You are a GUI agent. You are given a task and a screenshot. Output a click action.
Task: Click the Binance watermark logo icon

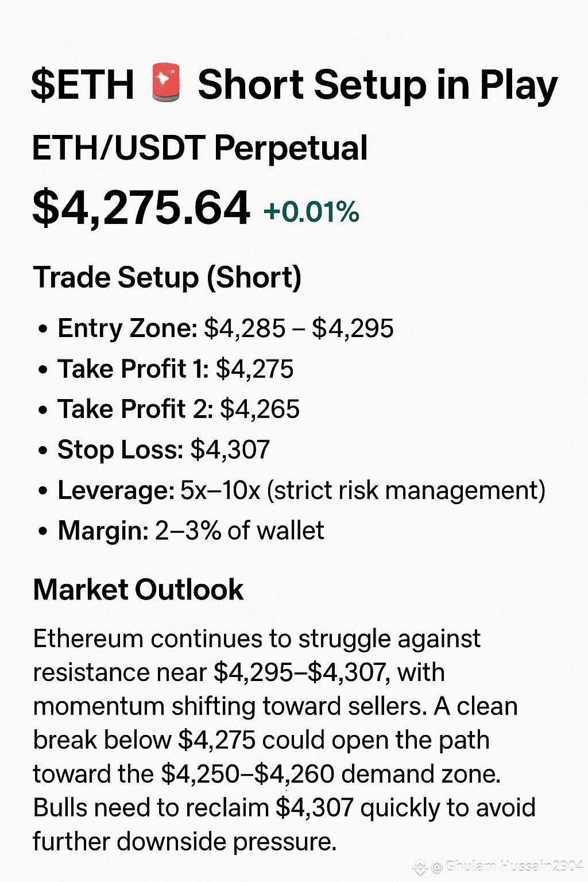click(421, 867)
